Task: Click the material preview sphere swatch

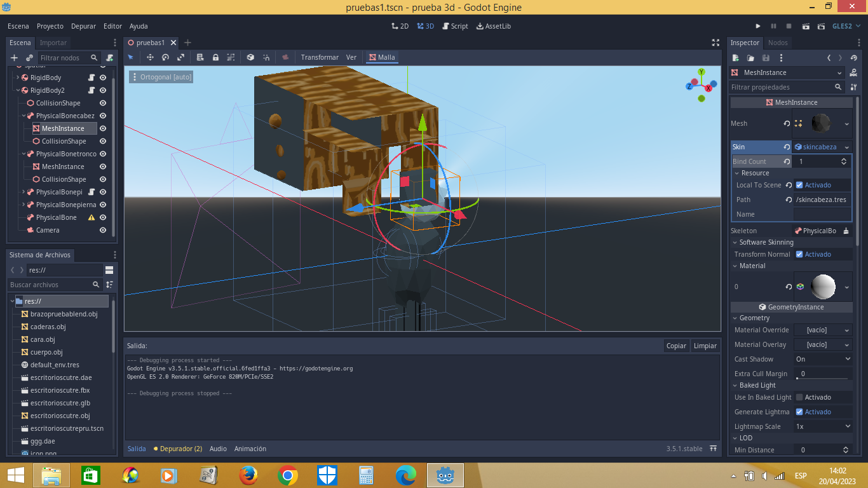Action: [x=824, y=287]
